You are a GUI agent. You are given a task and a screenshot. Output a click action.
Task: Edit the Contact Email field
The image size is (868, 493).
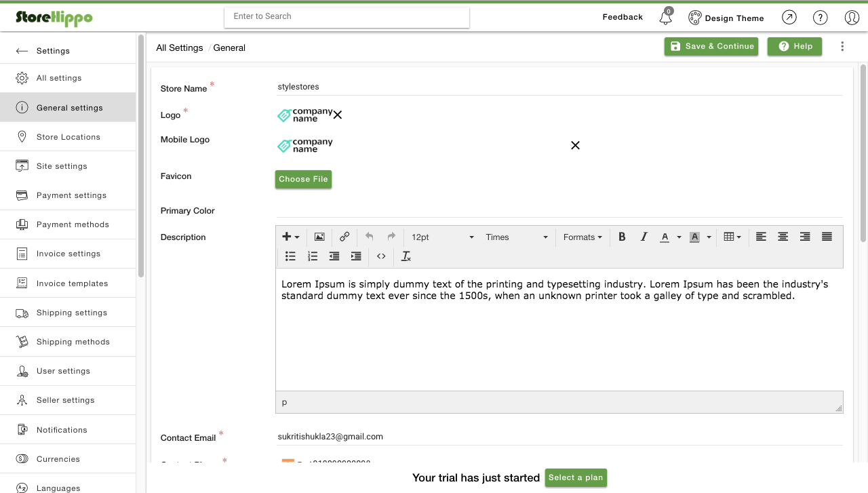pyautogui.click(x=559, y=437)
